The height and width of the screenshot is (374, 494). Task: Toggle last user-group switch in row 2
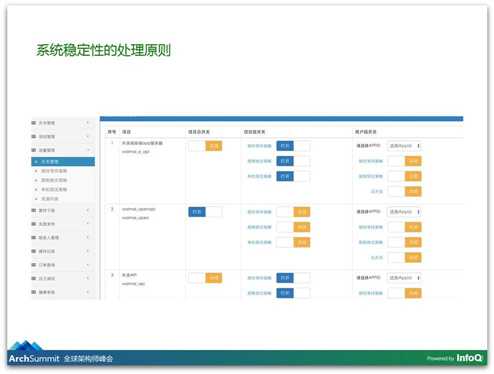coord(405,258)
